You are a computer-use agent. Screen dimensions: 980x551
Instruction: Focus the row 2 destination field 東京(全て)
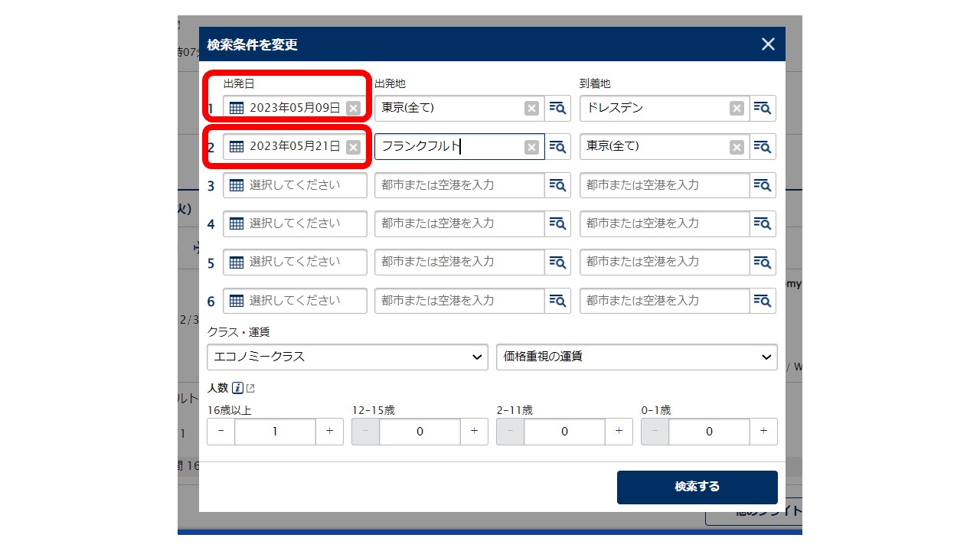[665, 146]
